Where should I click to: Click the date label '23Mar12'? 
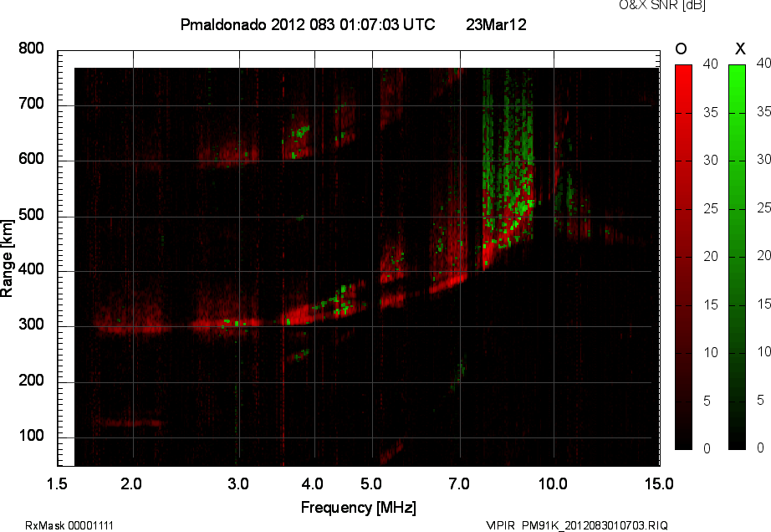pos(496,24)
